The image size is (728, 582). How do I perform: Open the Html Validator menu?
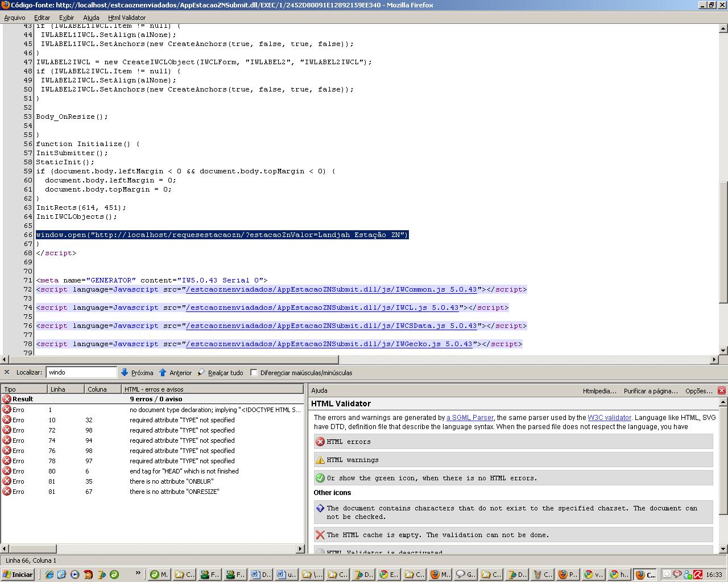[127, 18]
